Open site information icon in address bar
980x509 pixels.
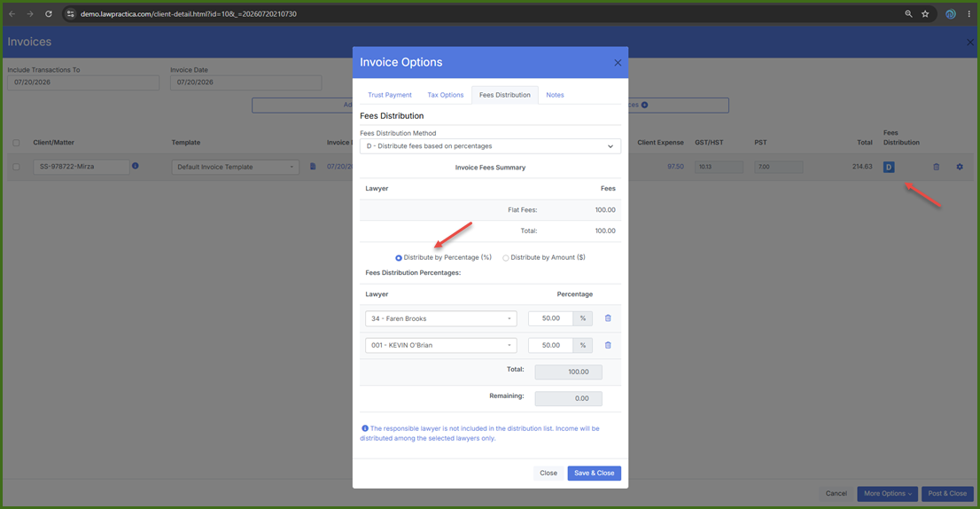click(x=71, y=14)
